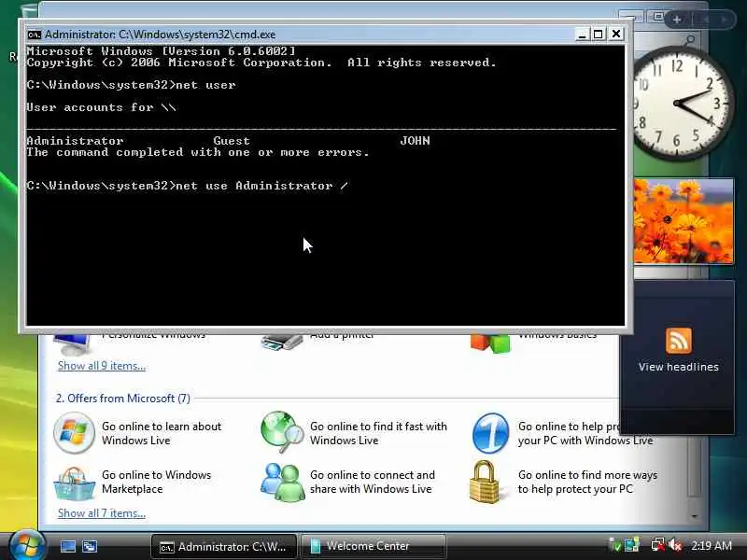Click the Windows Basics colored cubes icon
This screenshot has width=747, height=560.
(490, 343)
